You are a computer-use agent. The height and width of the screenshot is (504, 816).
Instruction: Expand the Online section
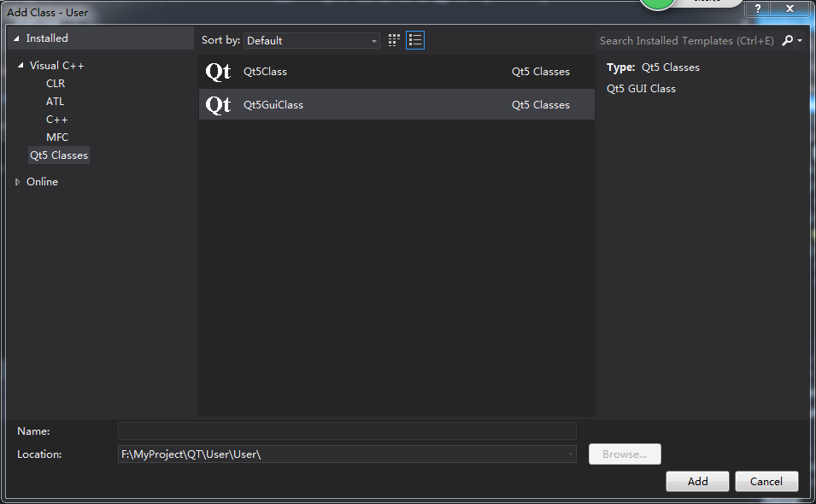coord(18,182)
